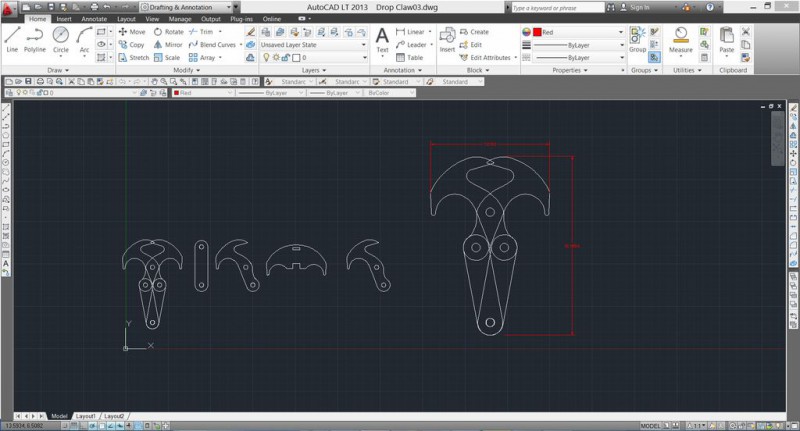Select the Arc tool
Screen dimensions: 800x431
84,40
